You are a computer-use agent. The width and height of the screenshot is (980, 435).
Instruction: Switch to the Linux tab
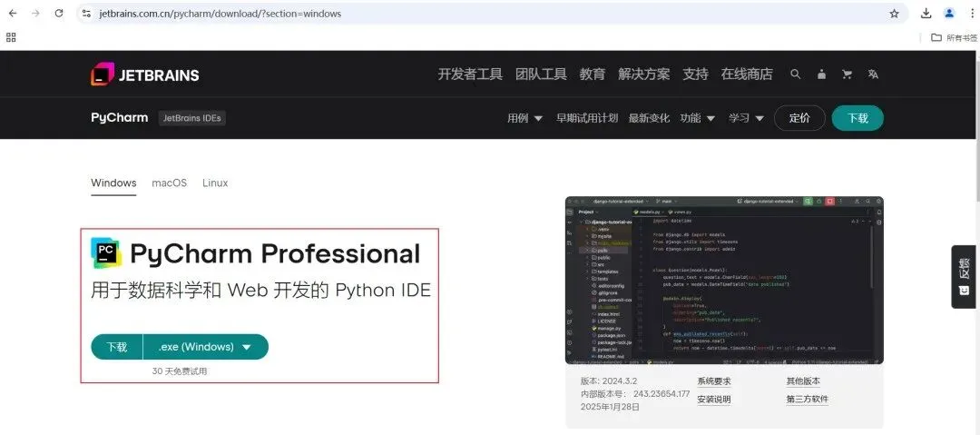[215, 183]
